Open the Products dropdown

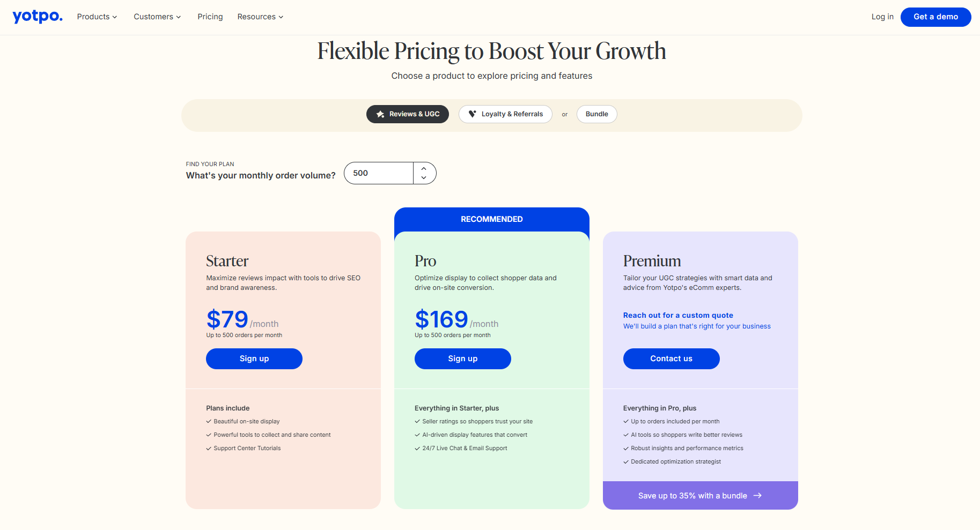tap(97, 17)
